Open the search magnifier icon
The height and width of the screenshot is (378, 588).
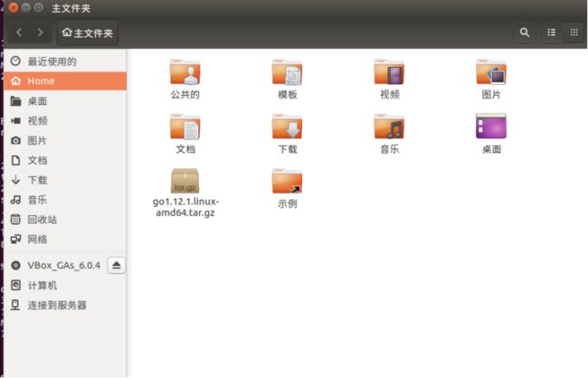tap(525, 33)
